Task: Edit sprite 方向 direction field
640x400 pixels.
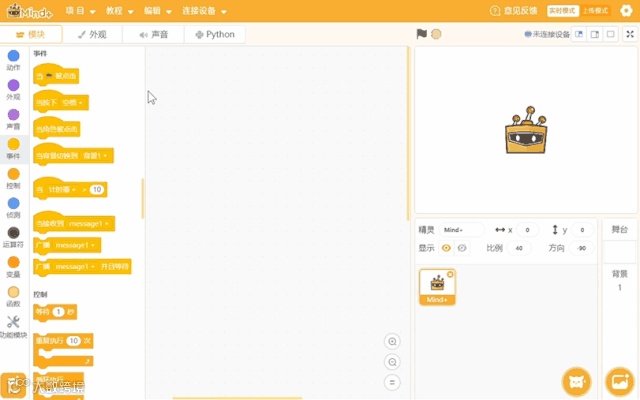Action: click(x=581, y=248)
